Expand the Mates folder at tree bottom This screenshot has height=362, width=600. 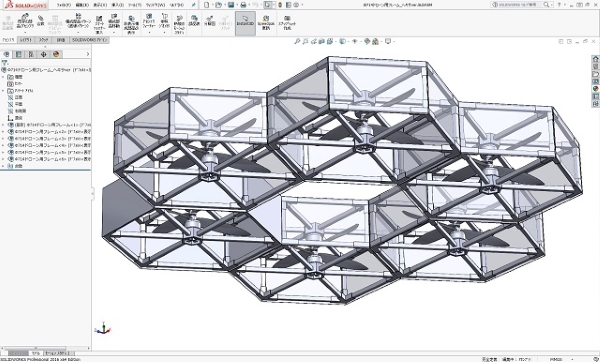(3, 166)
